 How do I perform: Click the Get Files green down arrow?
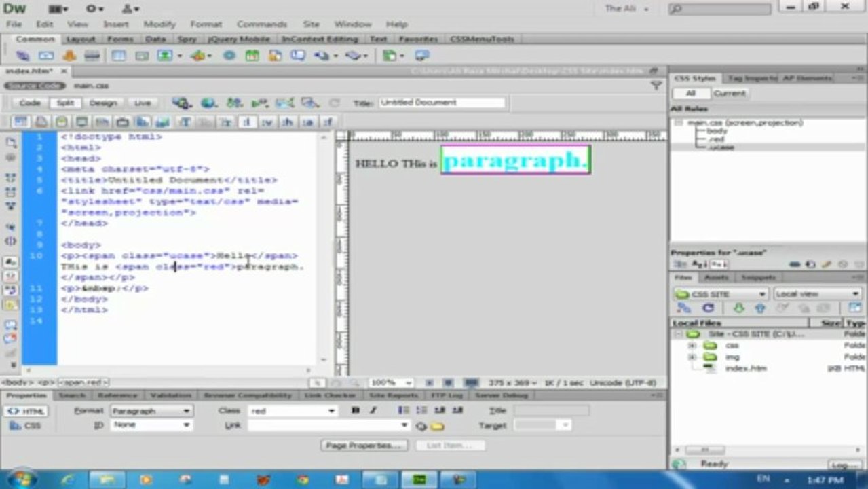point(738,308)
